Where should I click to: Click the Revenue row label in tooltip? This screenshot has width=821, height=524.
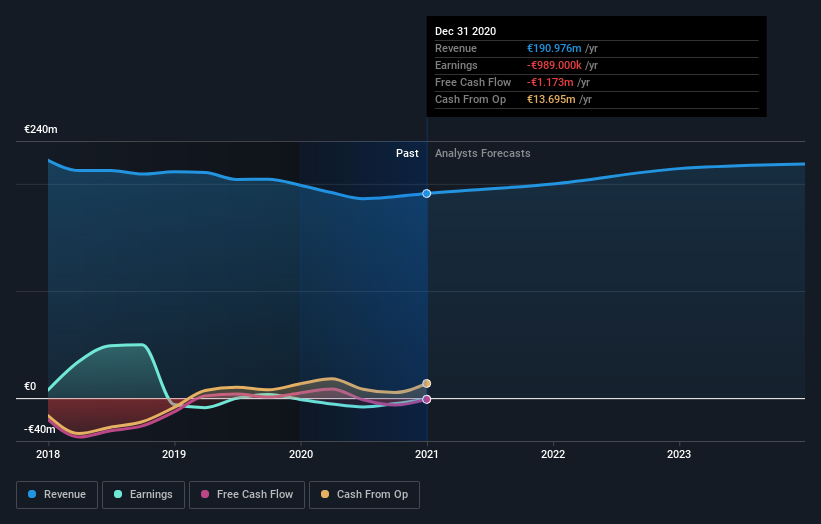click(456, 48)
